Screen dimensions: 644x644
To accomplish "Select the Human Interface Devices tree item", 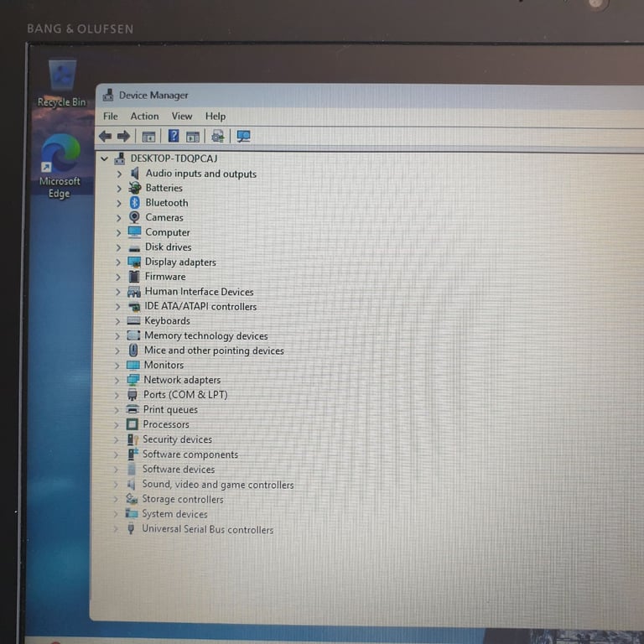I will coord(200,292).
